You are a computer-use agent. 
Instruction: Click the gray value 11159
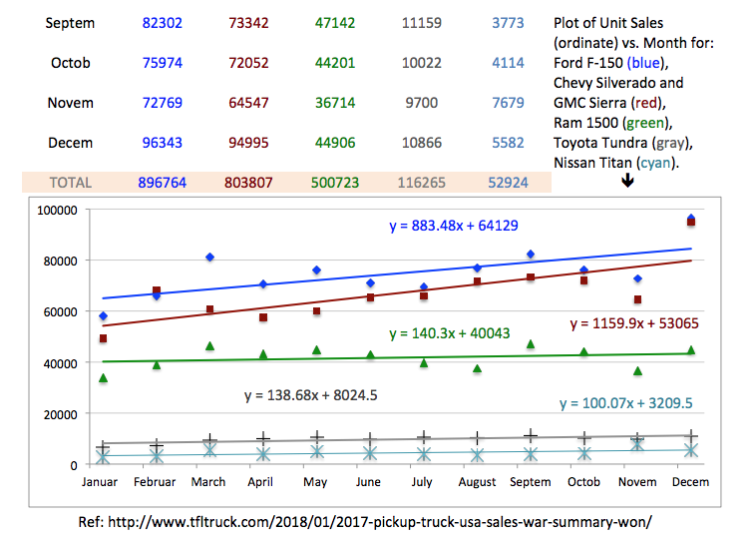click(422, 23)
